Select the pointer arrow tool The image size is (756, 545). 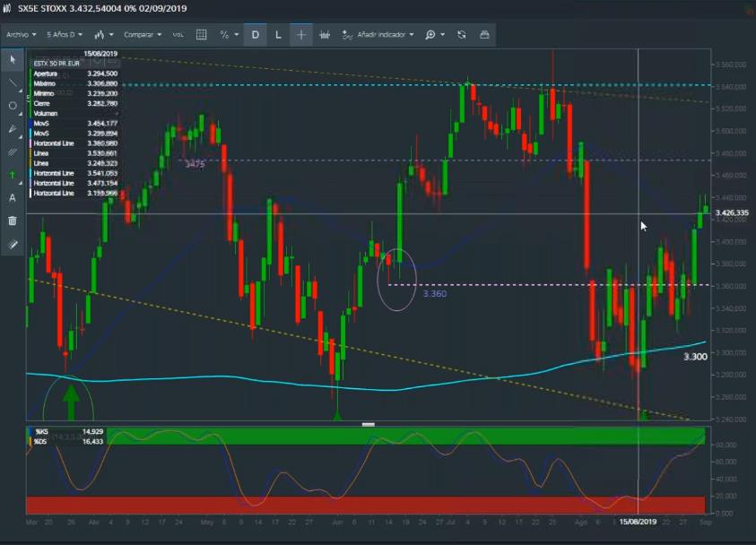[x=13, y=59]
